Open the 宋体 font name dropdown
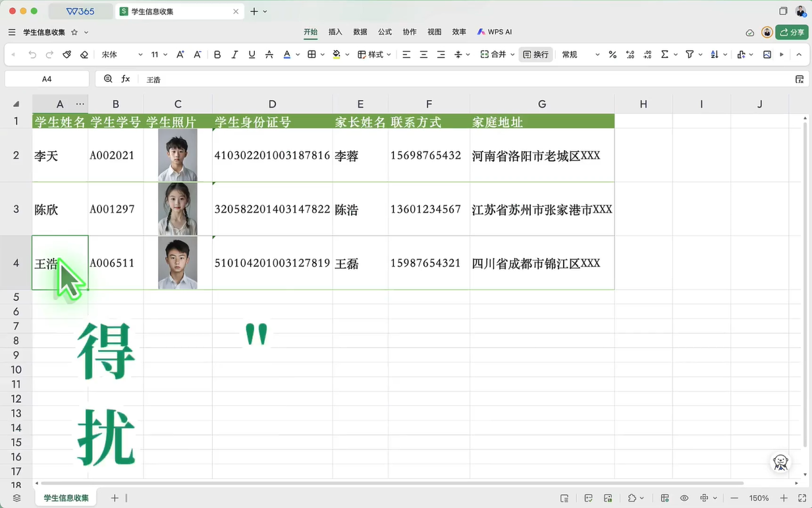The width and height of the screenshot is (812, 508). coord(122,55)
